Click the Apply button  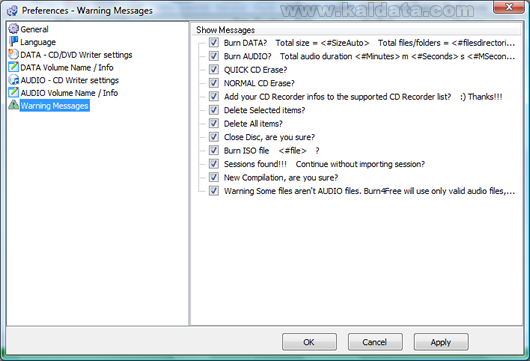(441, 342)
